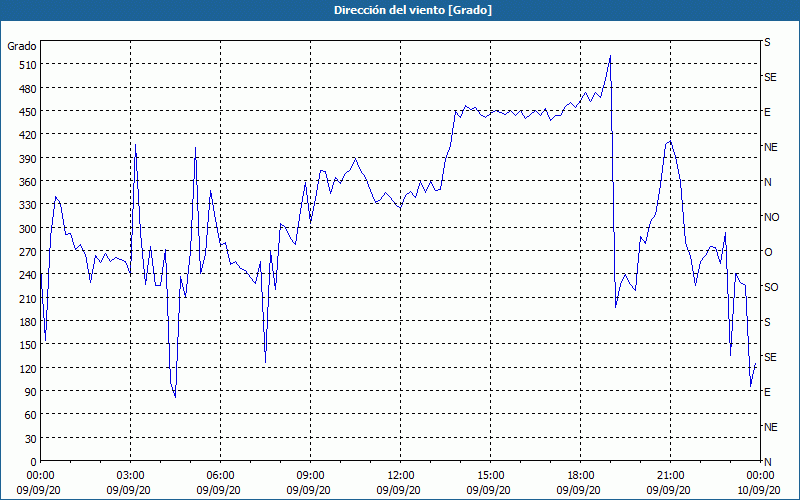Click the 10/09/20 date label

(758, 490)
